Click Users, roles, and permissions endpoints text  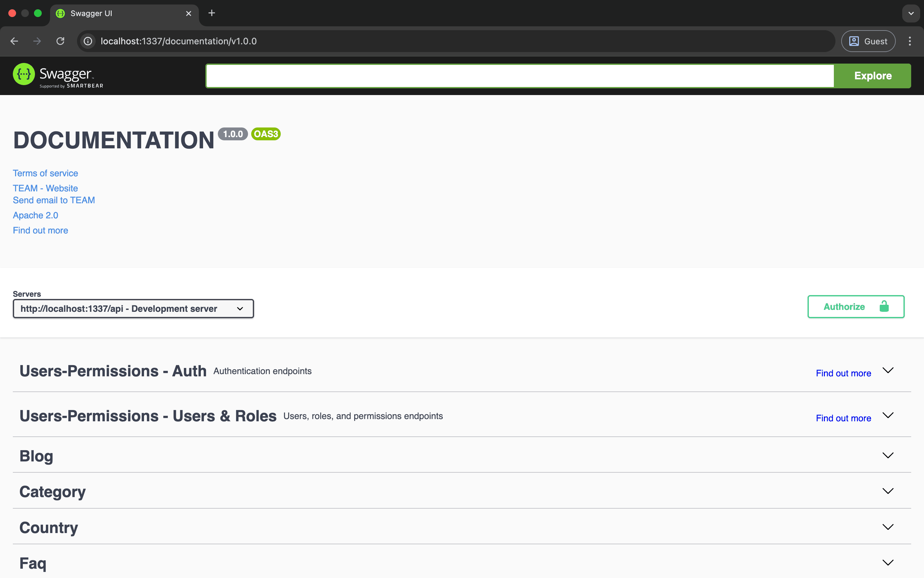pos(363,416)
